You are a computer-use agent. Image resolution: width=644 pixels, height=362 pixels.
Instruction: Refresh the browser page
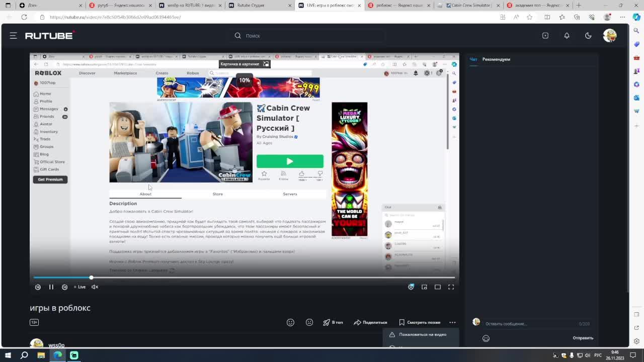click(24, 17)
